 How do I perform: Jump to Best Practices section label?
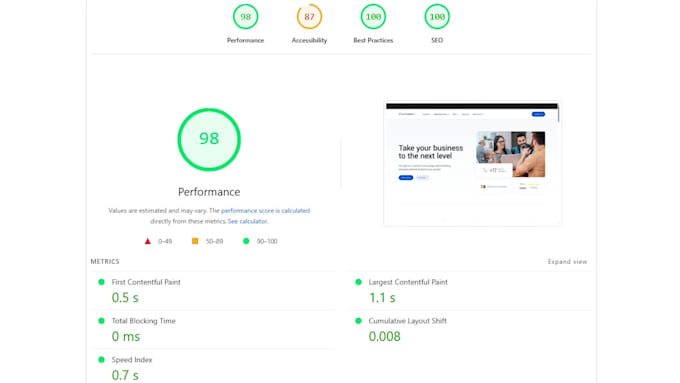click(373, 40)
